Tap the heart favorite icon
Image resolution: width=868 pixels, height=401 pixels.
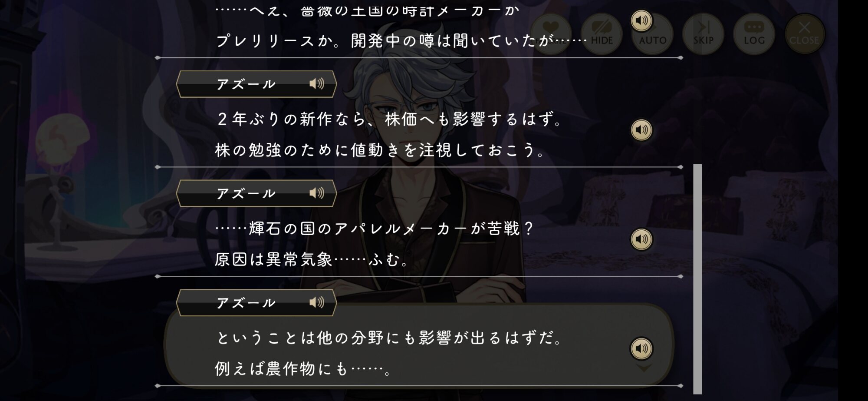(x=551, y=34)
